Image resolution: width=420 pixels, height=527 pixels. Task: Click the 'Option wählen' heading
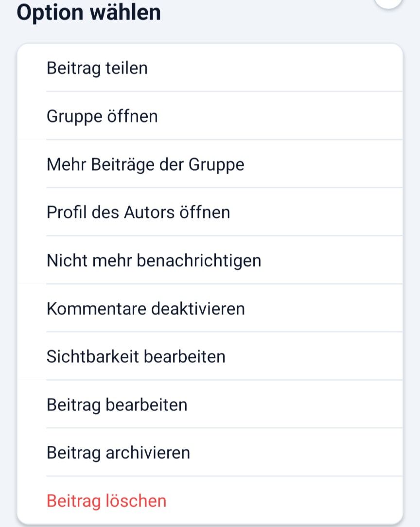88,12
